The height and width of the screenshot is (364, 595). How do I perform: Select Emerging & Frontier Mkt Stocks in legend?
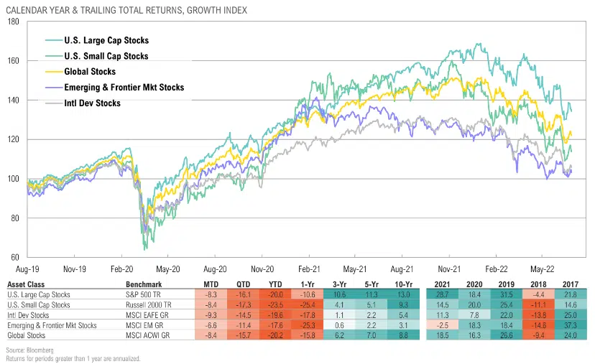coord(122,88)
